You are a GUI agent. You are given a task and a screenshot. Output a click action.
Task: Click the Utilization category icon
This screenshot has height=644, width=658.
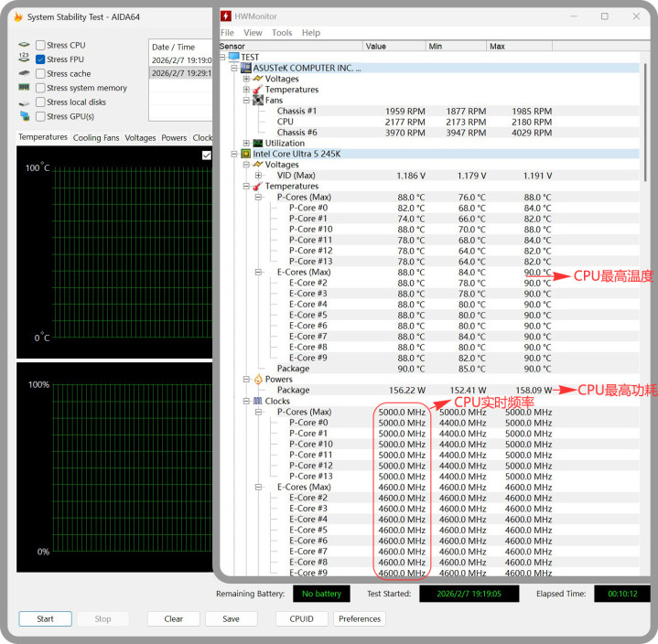point(257,144)
